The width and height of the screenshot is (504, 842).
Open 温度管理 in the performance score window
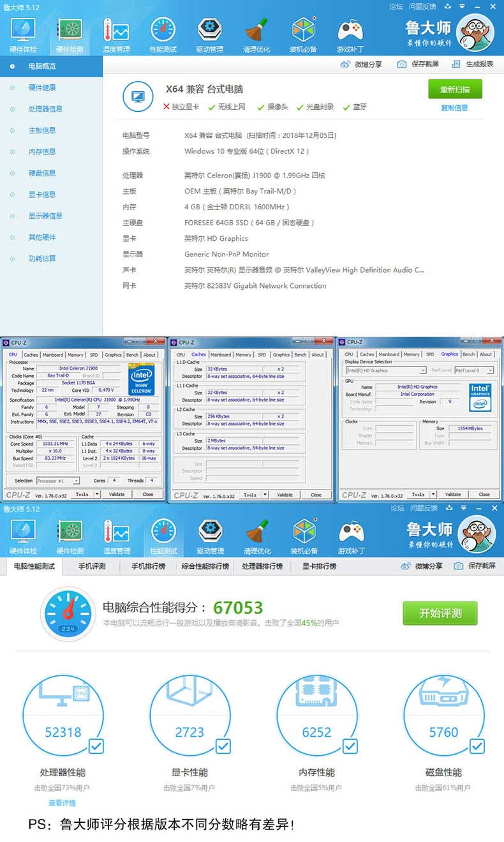pyautogui.click(x=116, y=536)
